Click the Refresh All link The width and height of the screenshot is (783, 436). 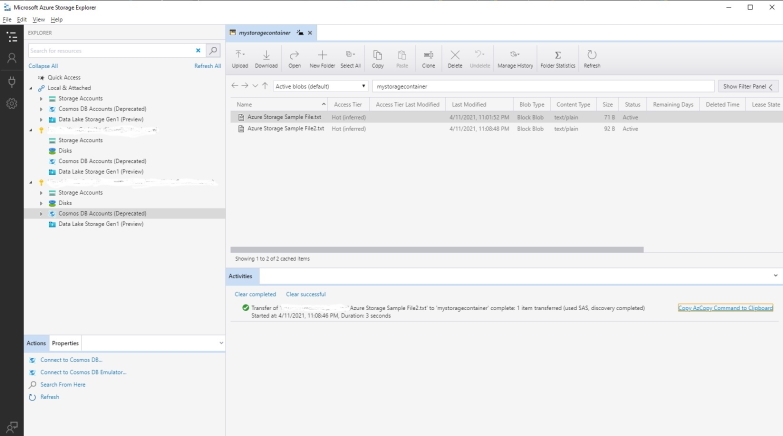207,66
